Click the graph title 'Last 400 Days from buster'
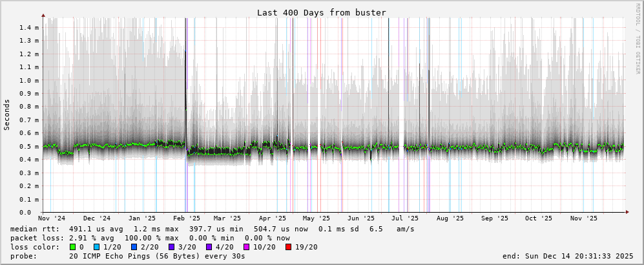Viewport: 644px width, 265px height. 321,12
